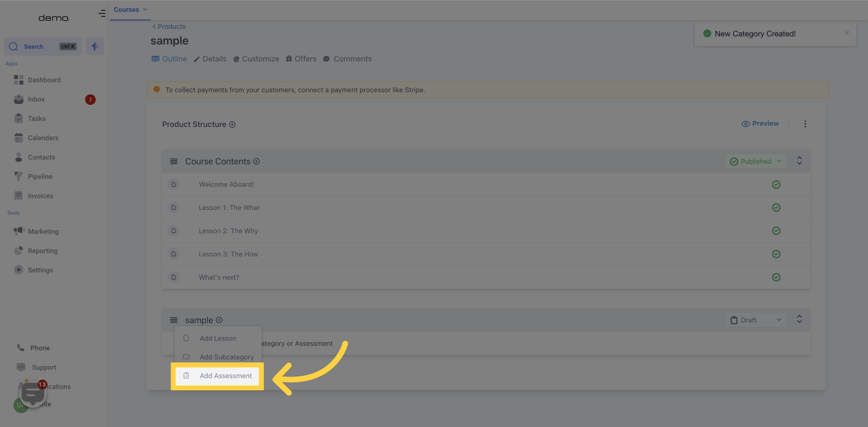Toggle Published status dropdown for Course Contents
The height and width of the screenshot is (427, 868).
click(x=755, y=161)
